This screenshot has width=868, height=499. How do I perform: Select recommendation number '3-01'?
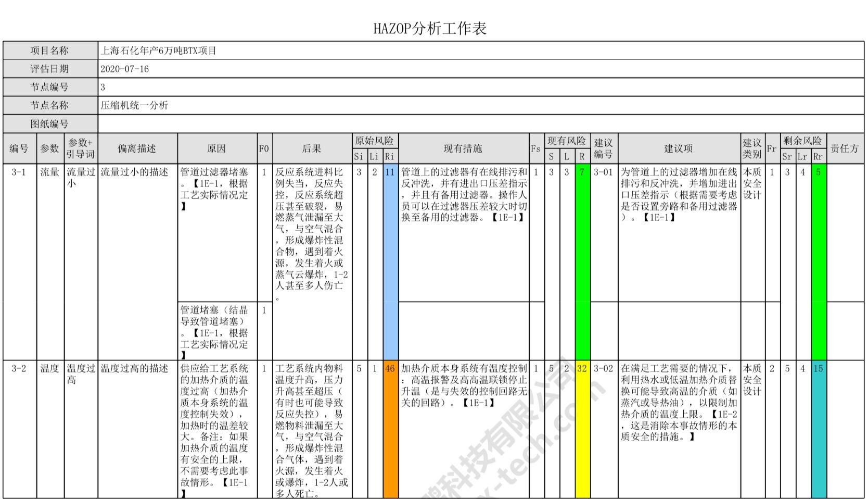tap(604, 233)
